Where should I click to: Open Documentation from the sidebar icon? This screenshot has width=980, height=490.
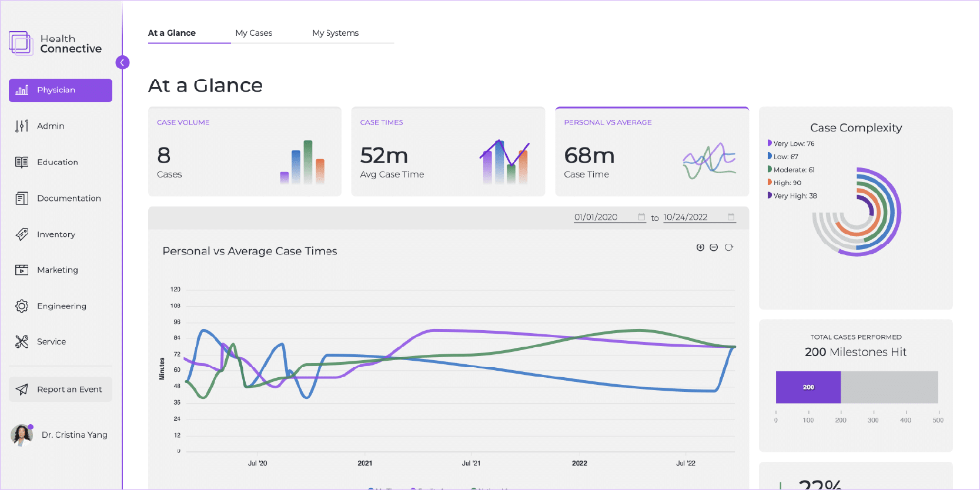pyautogui.click(x=22, y=199)
